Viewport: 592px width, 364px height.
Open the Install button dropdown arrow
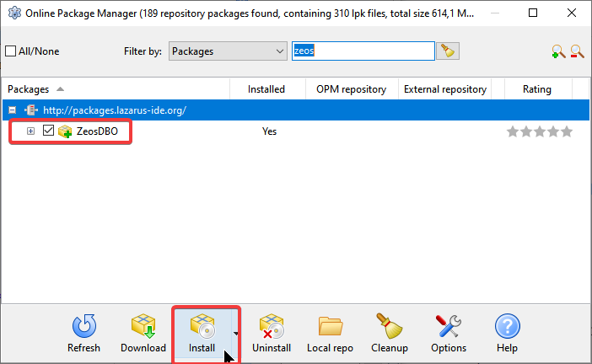tap(235, 334)
